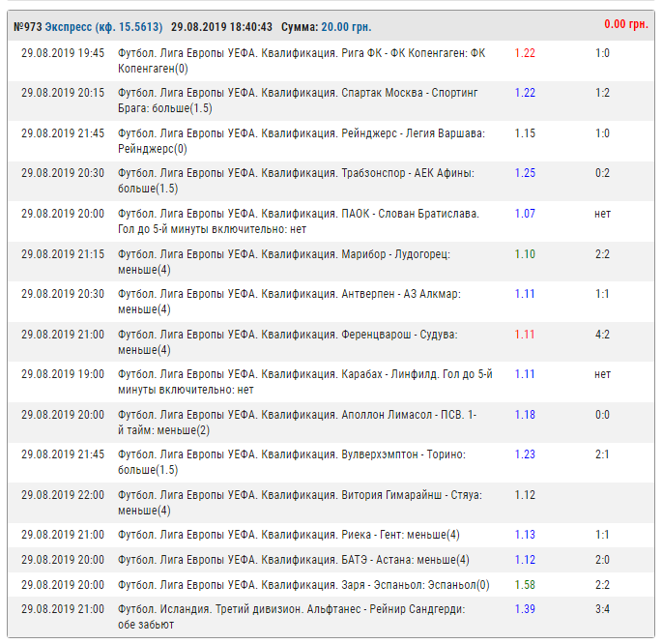
Task: Click score 3:4 in the Альфтанес row
Action: tap(602, 609)
